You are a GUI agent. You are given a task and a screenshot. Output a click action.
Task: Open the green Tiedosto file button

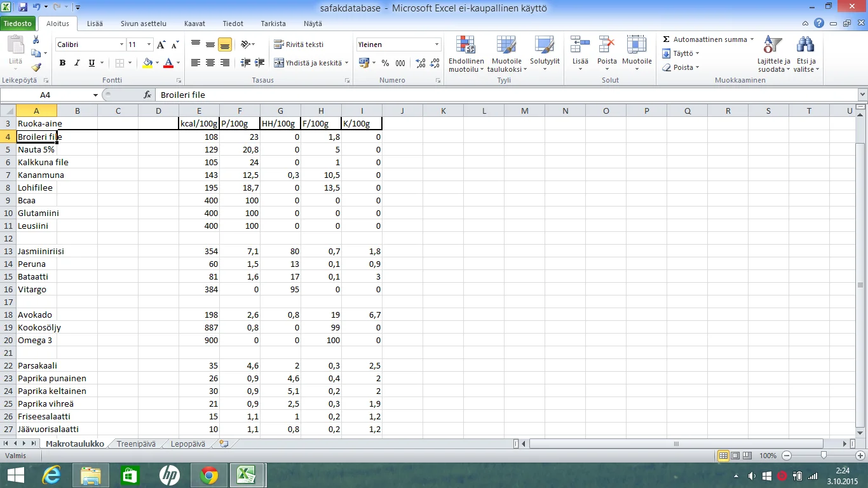click(18, 24)
